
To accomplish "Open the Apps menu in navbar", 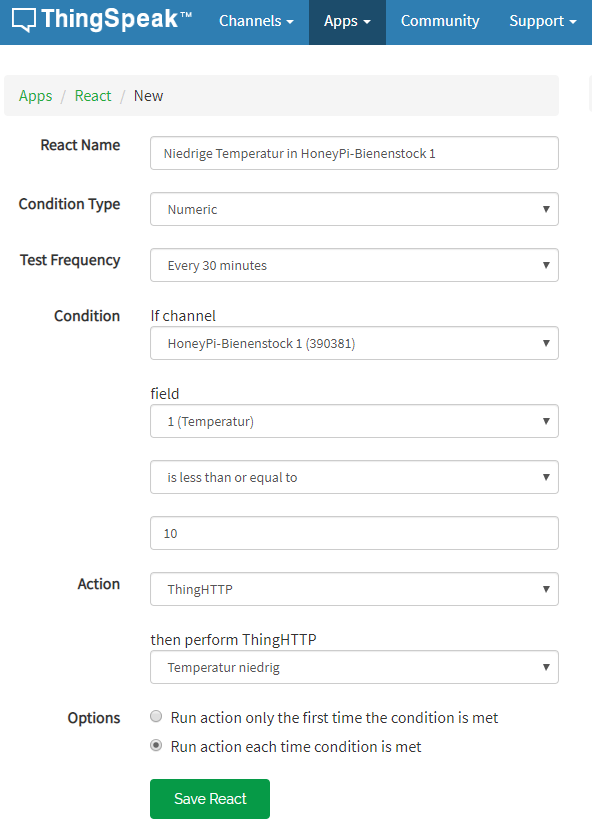I will point(347,21).
